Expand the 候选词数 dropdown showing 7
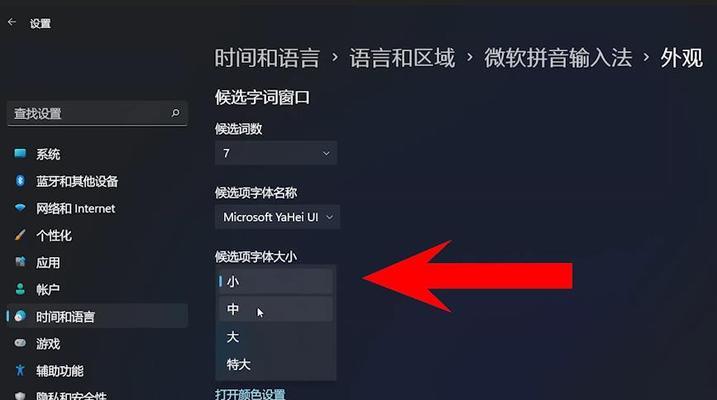The image size is (717, 400). [x=276, y=153]
